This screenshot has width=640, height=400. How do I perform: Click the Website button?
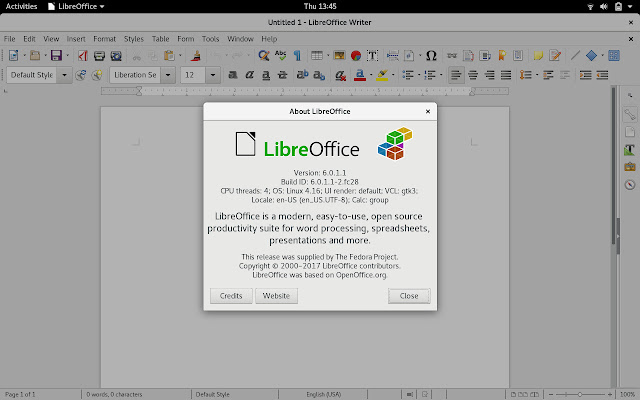pos(276,296)
